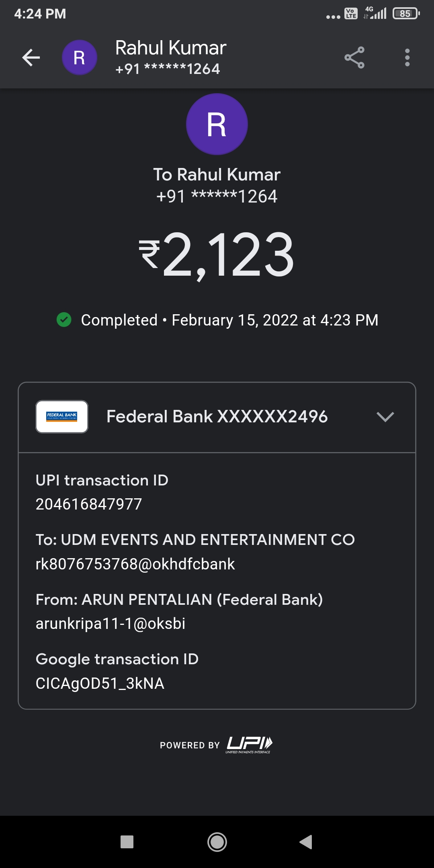Open the three-dot overflow menu
Image resolution: width=434 pixels, height=868 pixels.
407,57
